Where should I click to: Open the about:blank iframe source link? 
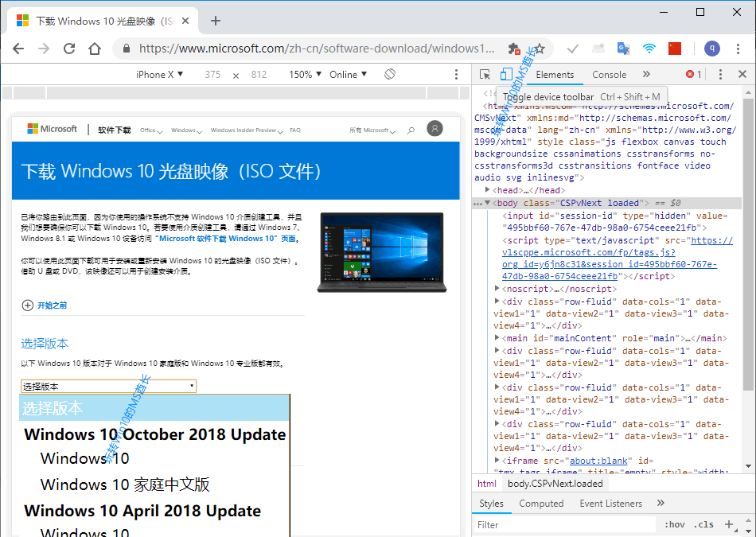pos(598,461)
